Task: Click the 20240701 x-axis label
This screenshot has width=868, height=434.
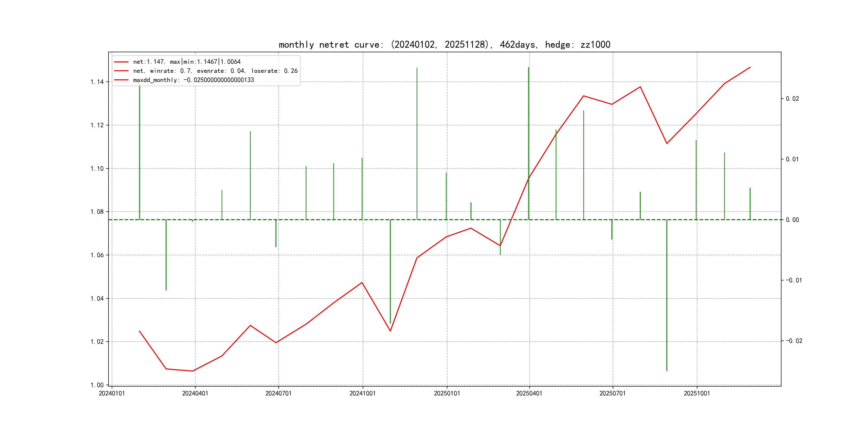Action: (278, 393)
